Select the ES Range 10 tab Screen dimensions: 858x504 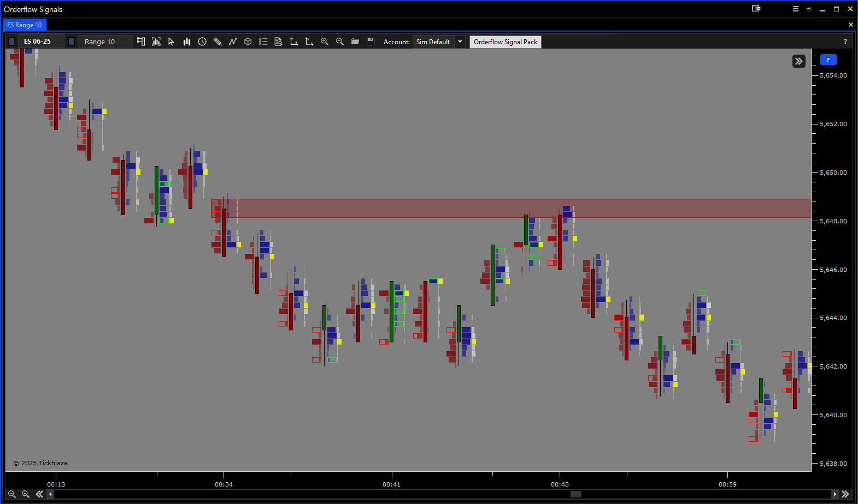click(x=25, y=25)
